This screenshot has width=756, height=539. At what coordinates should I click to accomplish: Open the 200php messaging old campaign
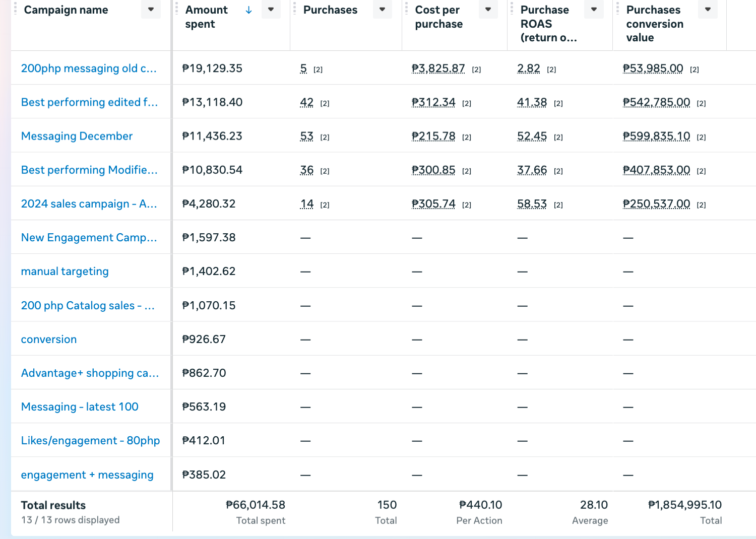(89, 69)
